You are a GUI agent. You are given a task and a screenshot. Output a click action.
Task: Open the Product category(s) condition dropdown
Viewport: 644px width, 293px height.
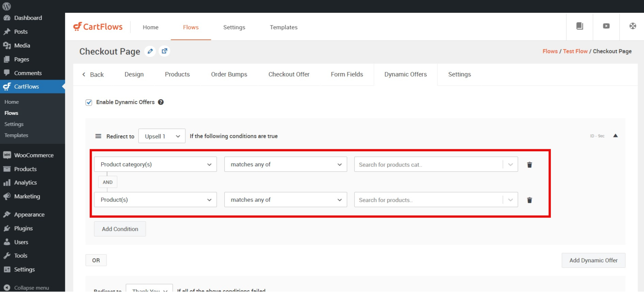(x=155, y=164)
